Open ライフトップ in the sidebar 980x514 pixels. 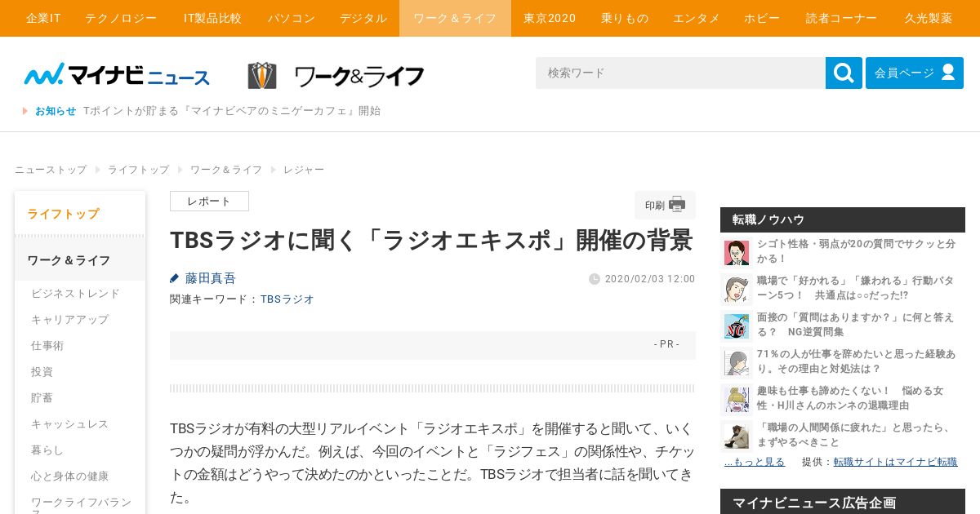click(x=80, y=214)
